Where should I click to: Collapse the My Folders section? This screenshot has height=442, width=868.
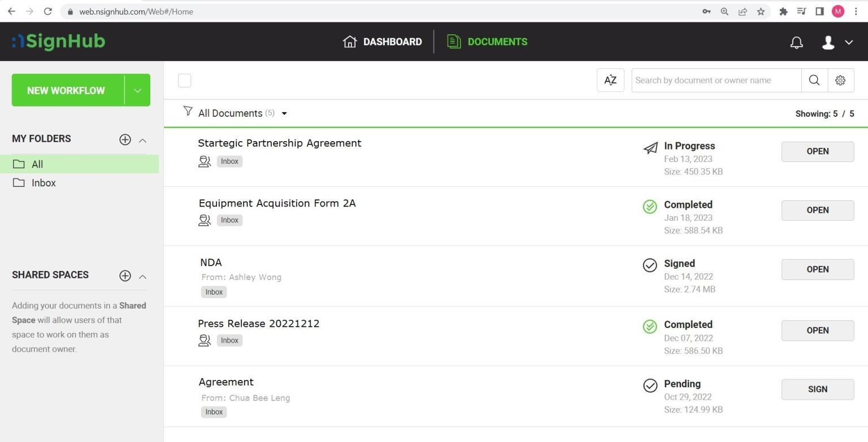(142, 139)
